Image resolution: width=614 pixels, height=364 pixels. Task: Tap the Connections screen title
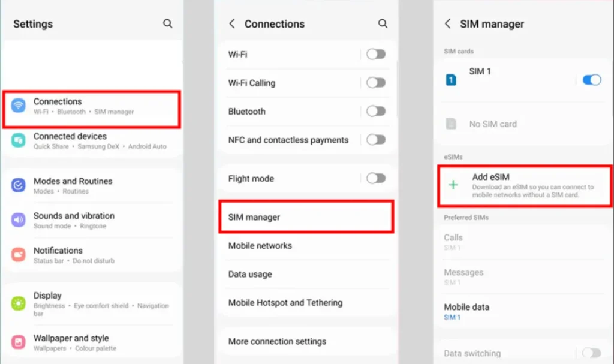(x=275, y=24)
